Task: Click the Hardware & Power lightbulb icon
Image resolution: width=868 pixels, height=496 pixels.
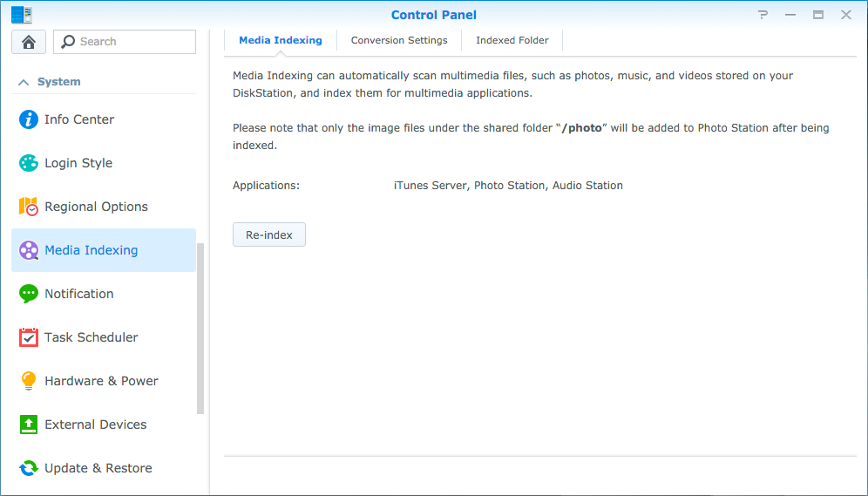Action: [x=29, y=381]
